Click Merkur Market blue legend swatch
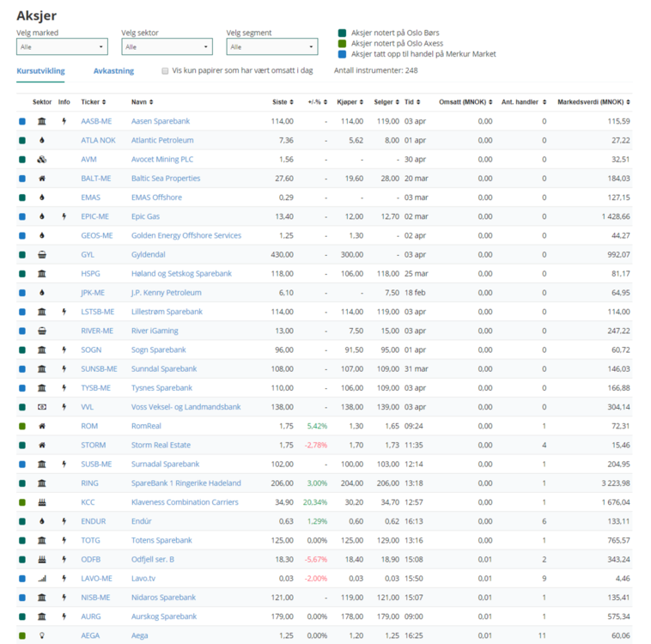Screen dimensions: 651x644 pyautogui.click(x=342, y=54)
